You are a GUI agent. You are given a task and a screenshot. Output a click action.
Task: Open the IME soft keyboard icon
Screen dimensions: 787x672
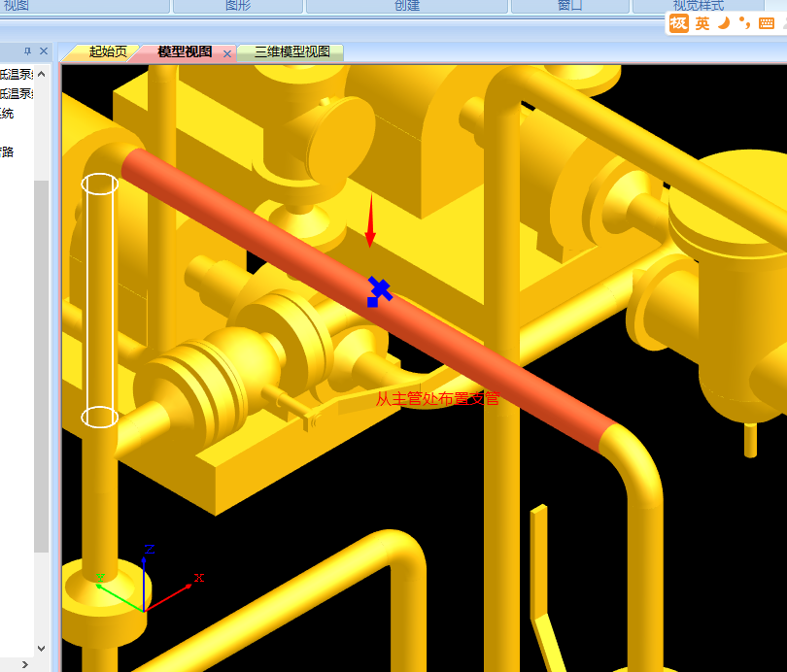point(767,23)
